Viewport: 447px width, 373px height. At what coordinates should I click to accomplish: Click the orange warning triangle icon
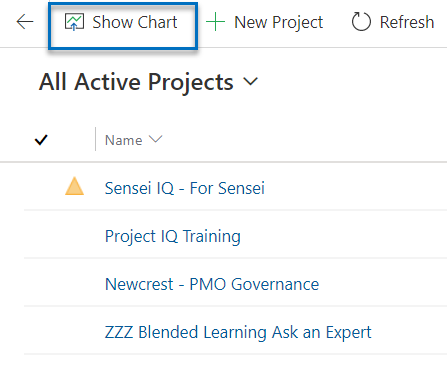(74, 186)
